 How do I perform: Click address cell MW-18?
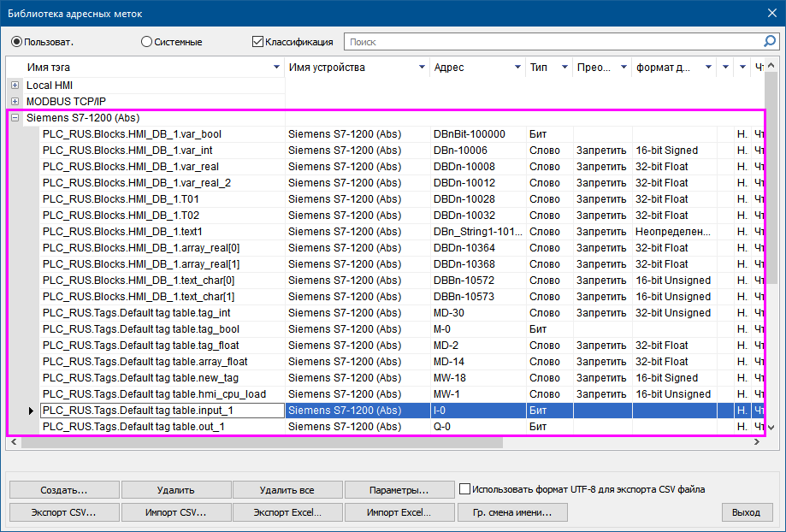pyautogui.click(x=478, y=377)
